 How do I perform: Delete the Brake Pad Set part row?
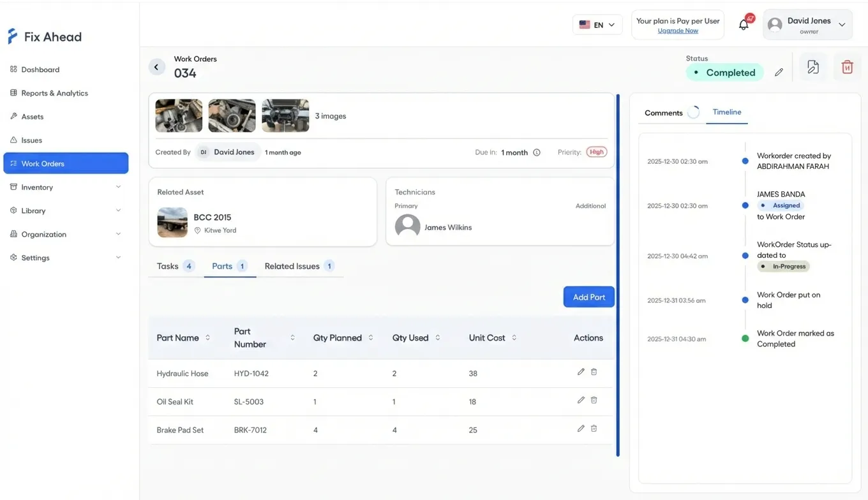(x=594, y=428)
